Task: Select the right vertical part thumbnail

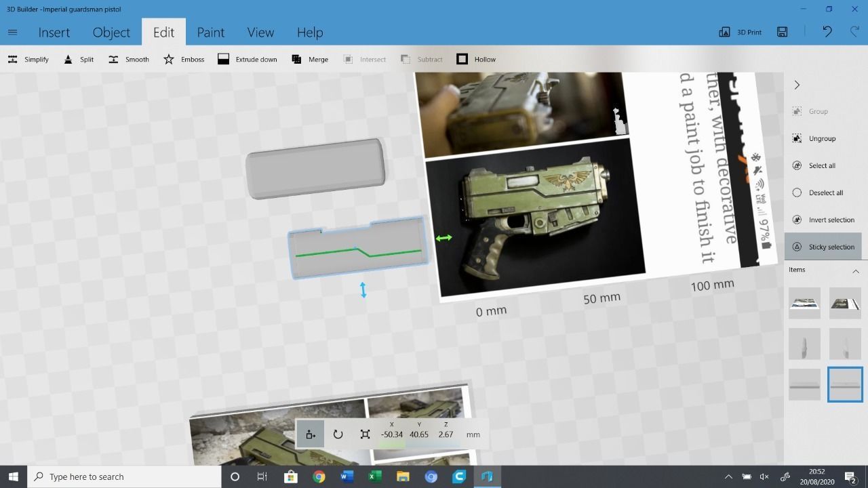Action: pyautogui.click(x=845, y=344)
